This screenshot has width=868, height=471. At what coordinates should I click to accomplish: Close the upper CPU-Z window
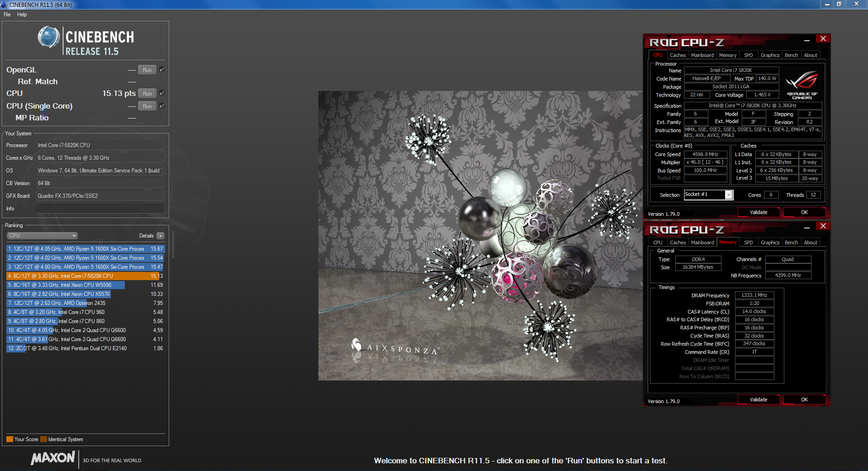823,38
